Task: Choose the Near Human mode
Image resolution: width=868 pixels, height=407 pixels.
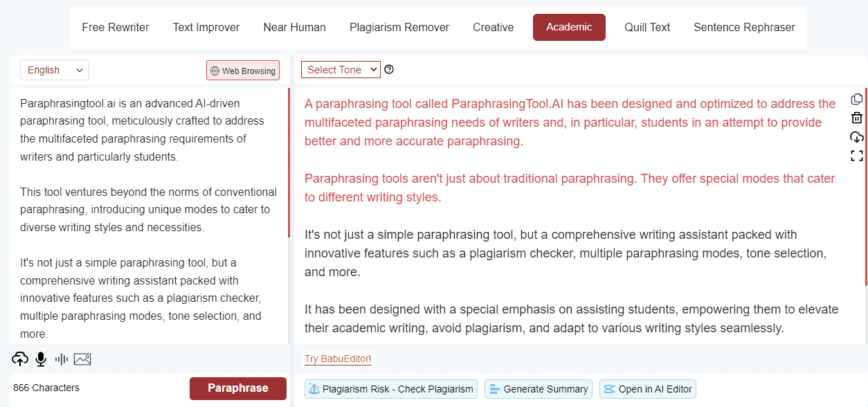Action: [x=295, y=28]
